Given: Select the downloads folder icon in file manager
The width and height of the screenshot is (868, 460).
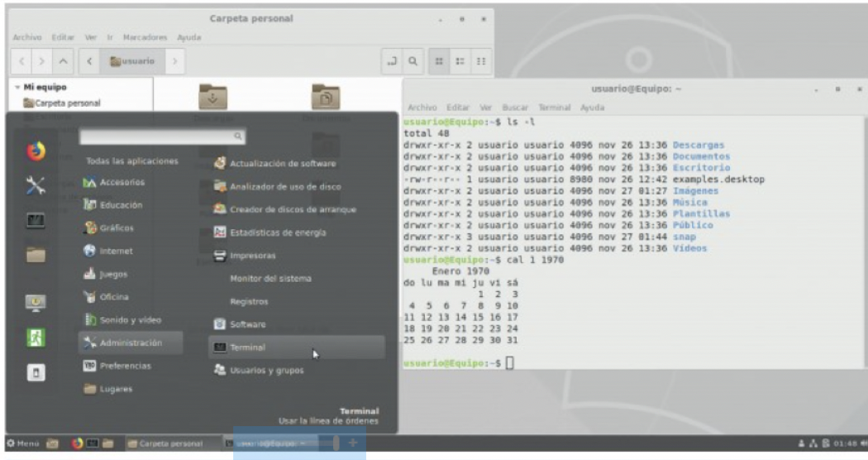Looking at the screenshot, I should tap(213, 97).
